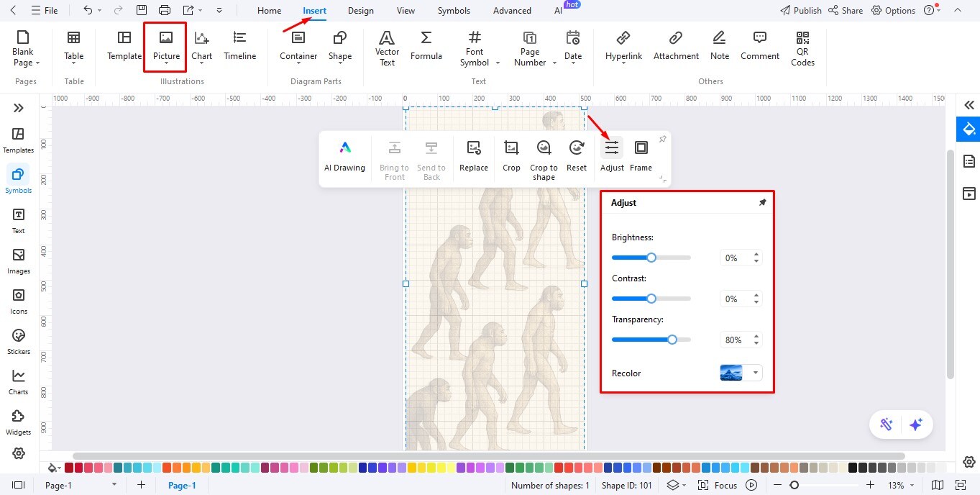Add a Container diagram part
Viewport: 980px width, 495px height.
pyautogui.click(x=298, y=46)
